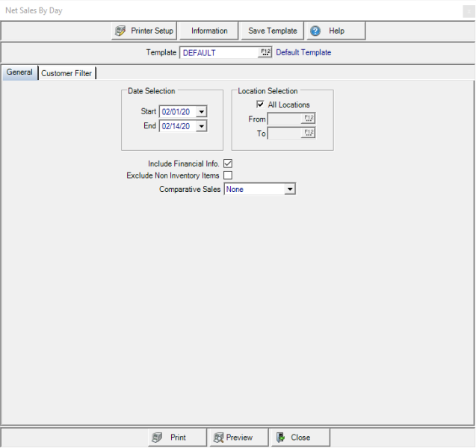
Task: Uncheck the All Locations checkbox
Action: pos(260,105)
